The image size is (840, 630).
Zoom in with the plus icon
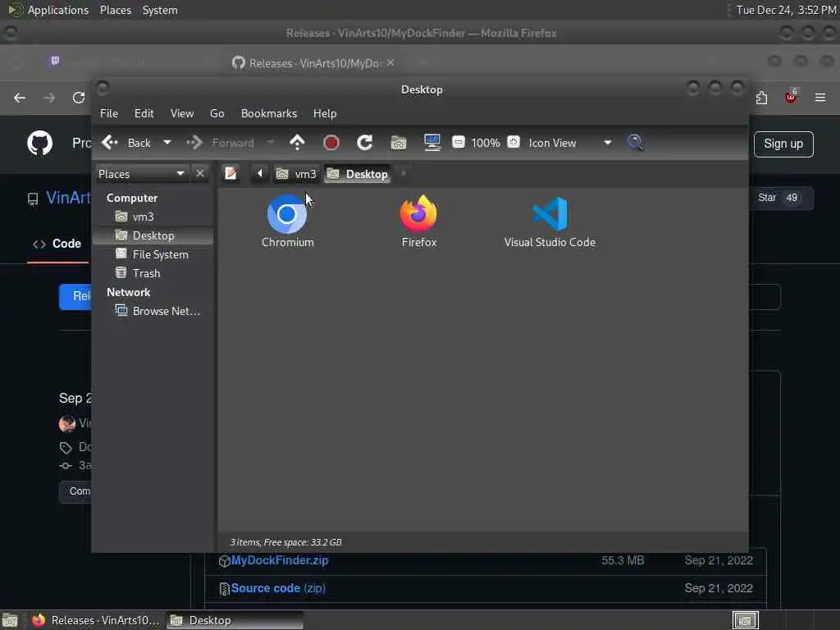(514, 142)
